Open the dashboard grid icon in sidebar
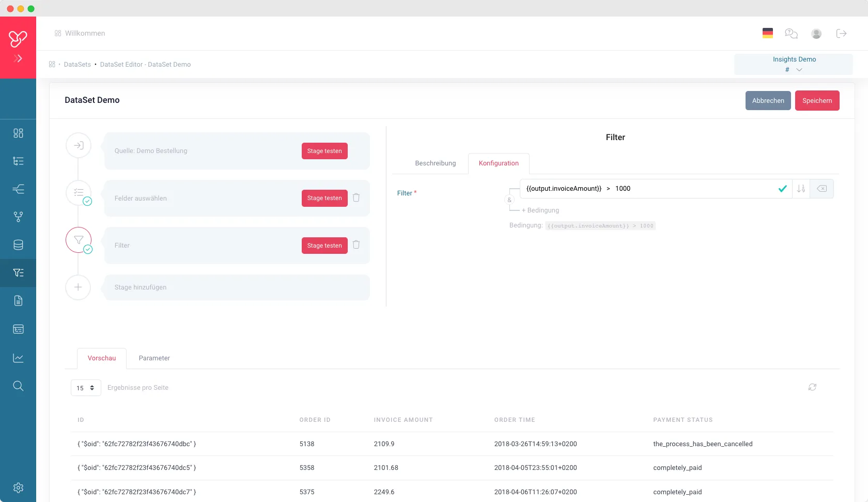The height and width of the screenshot is (502, 868). click(x=18, y=133)
